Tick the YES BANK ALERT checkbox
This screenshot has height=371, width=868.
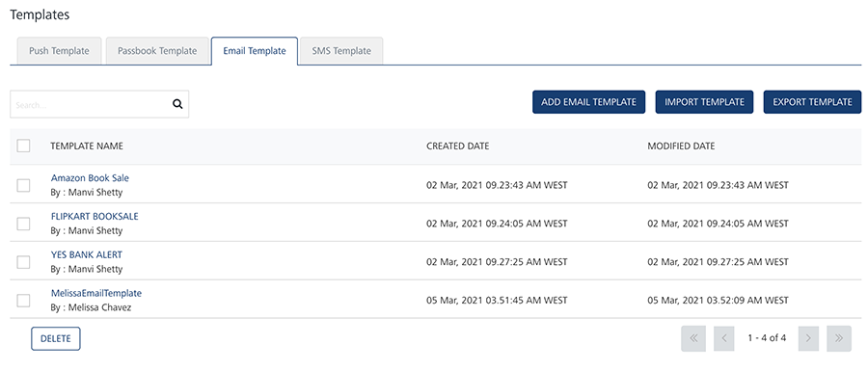coord(23,261)
